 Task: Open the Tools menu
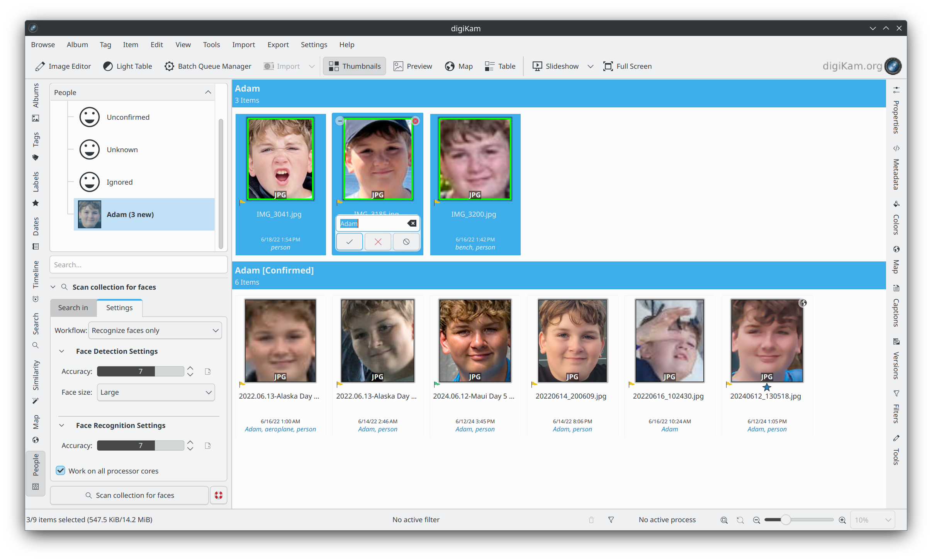[211, 44]
